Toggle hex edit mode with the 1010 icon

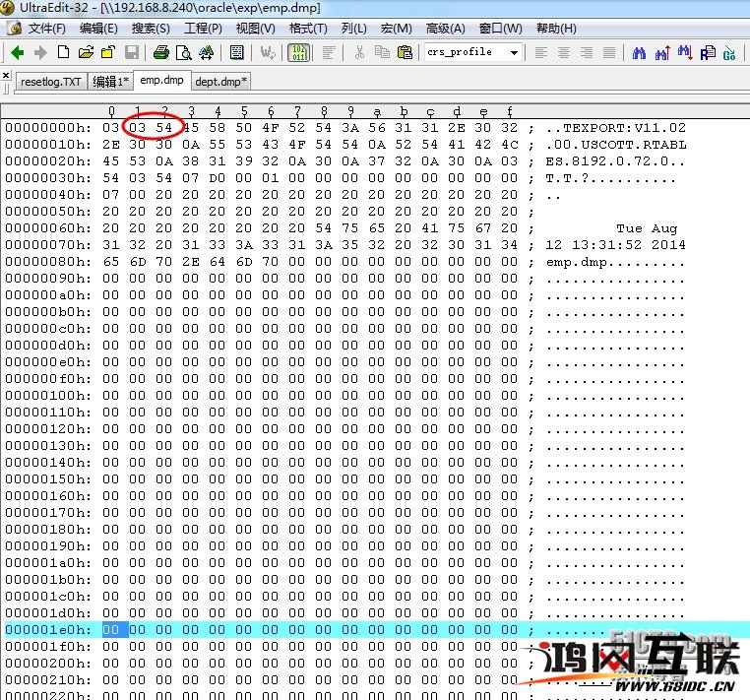[x=299, y=52]
